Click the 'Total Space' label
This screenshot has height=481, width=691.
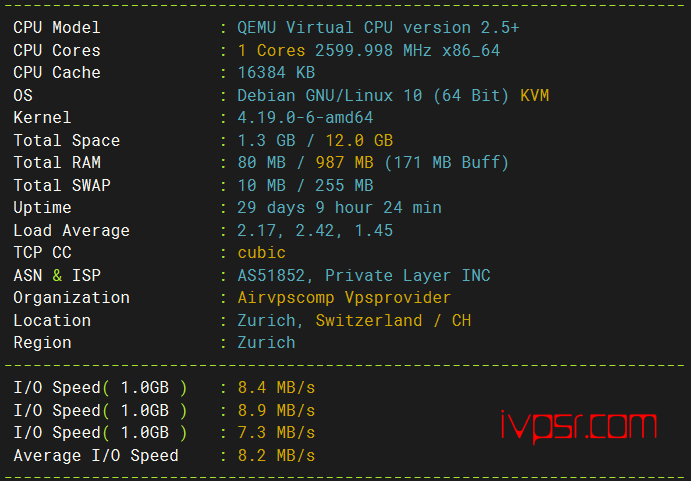pyautogui.click(x=67, y=141)
